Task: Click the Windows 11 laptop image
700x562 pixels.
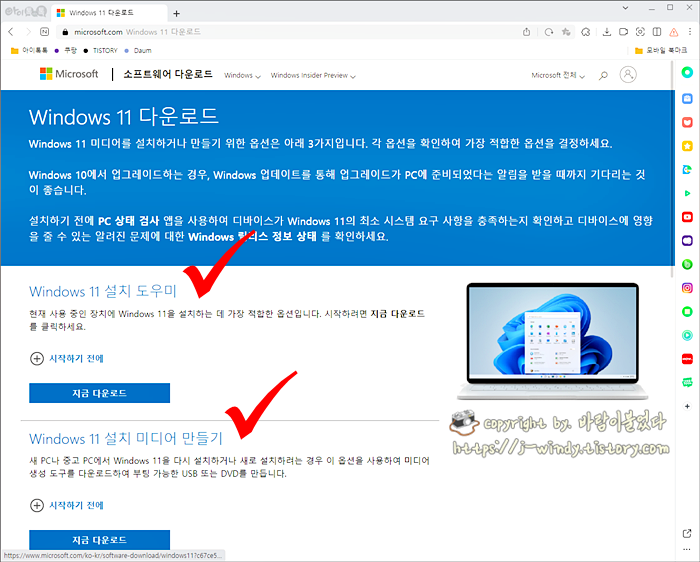Action: 553,341
